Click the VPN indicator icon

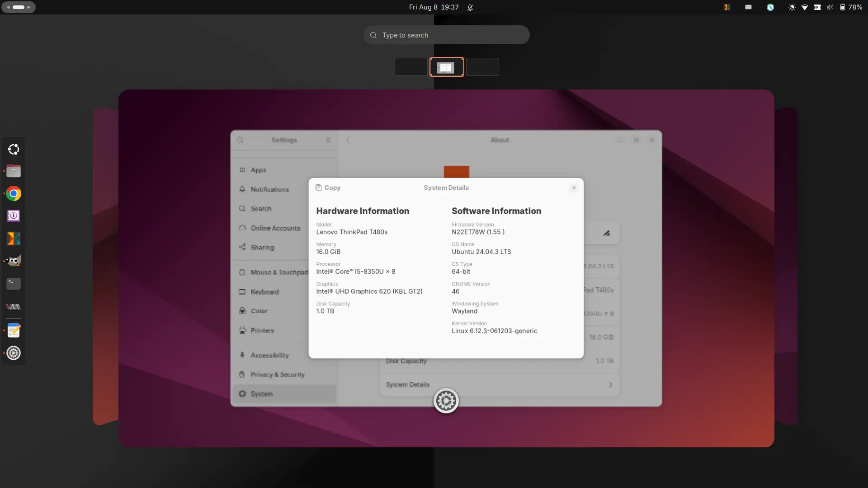click(x=817, y=7)
